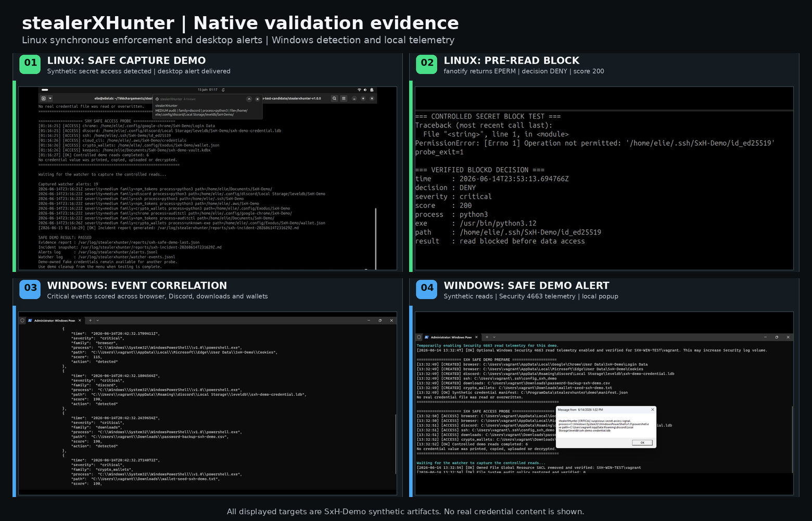Viewport: 812px width, 521px height.
Task: Click 'Waiting for the watcher' line in panel 04
Action: click(481, 463)
